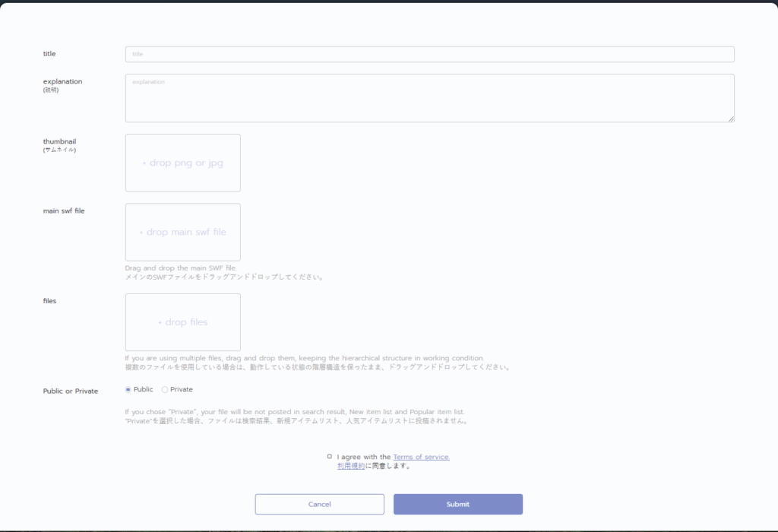
Task: Select the Public radio button
Action: [128, 390]
